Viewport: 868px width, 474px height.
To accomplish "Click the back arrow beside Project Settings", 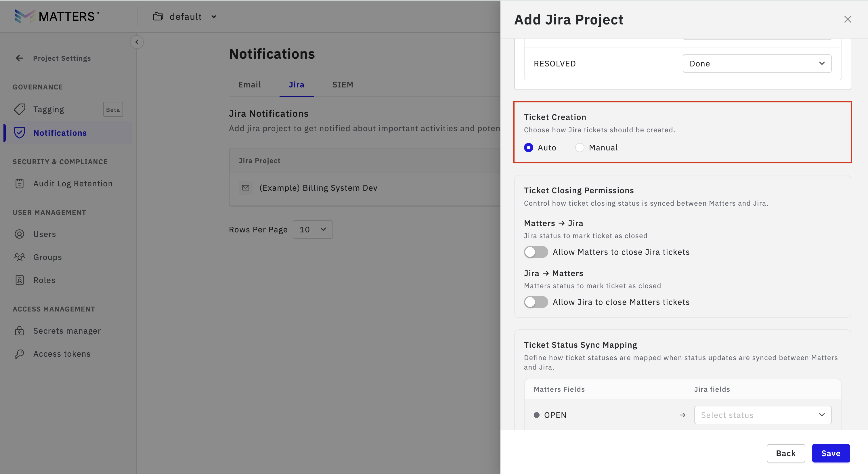I will (20, 58).
